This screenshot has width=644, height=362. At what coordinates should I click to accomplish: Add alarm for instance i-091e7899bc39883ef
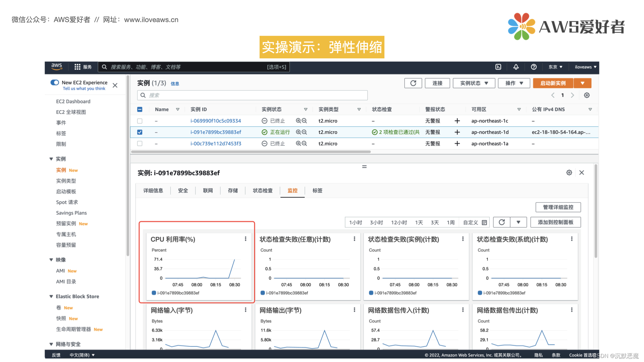click(x=457, y=132)
